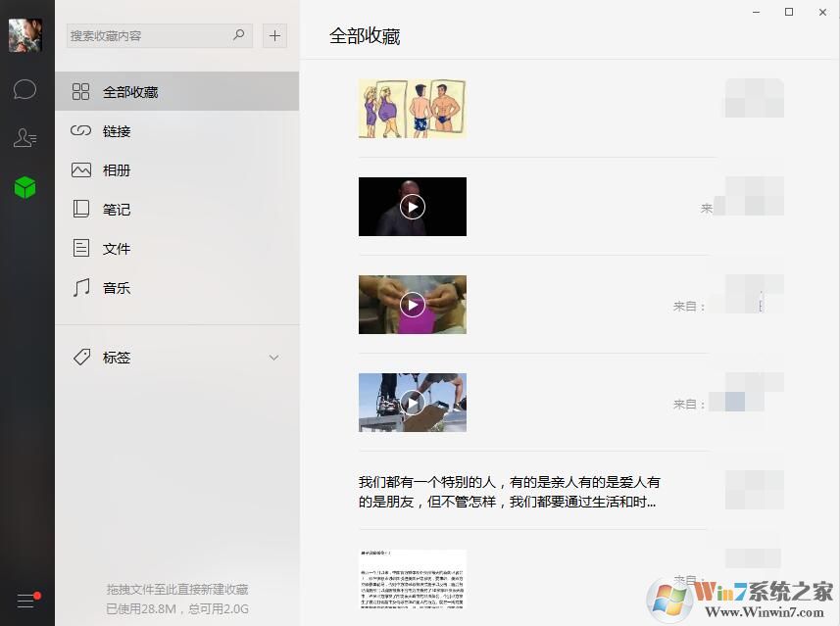Click the magnifier search icon
Screen dimensions: 840x626
(238, 35)
